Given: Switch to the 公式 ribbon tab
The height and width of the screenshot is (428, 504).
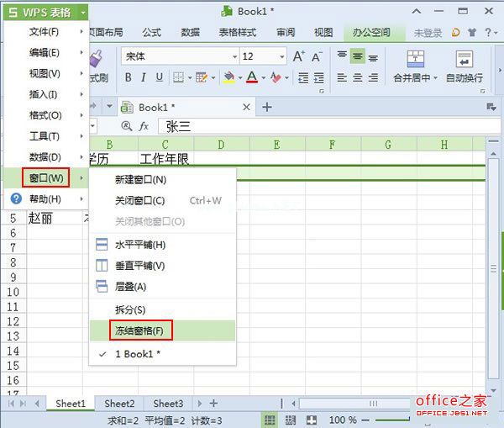Looking at the screenshot, I should tap(152, 32).
